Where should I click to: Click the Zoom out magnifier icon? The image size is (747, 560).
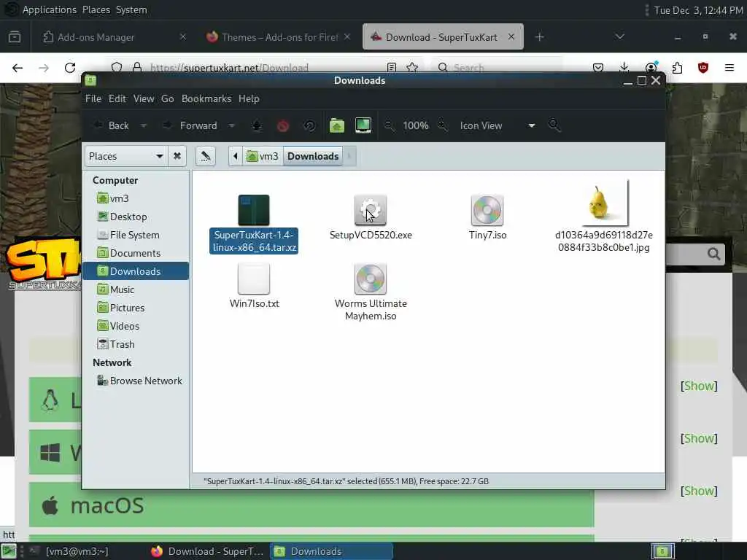pos(390,125)
